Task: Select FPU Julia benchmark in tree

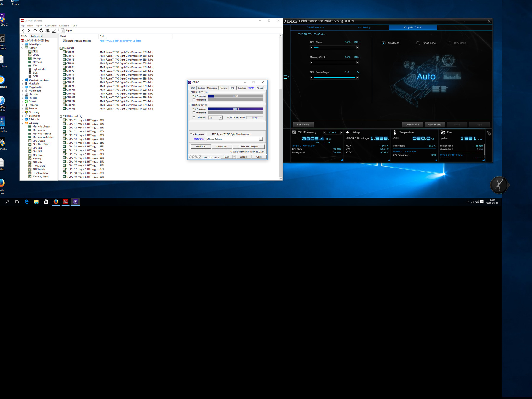Action: coord(37,162)
